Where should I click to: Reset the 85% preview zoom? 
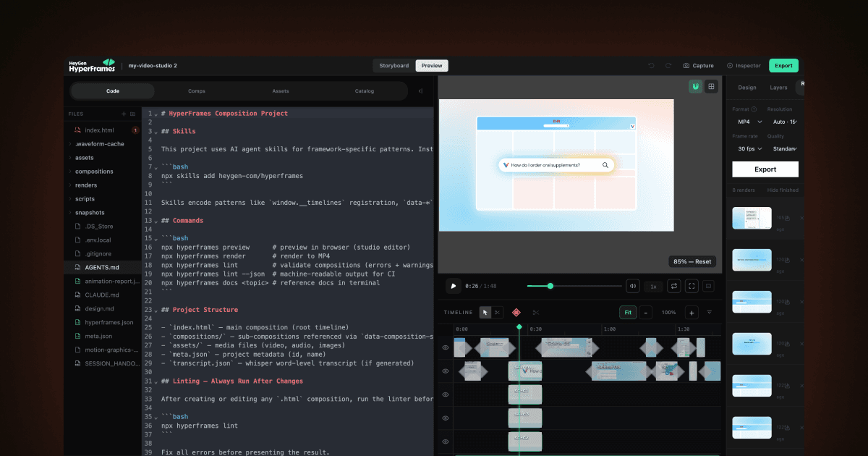point(692,261)
